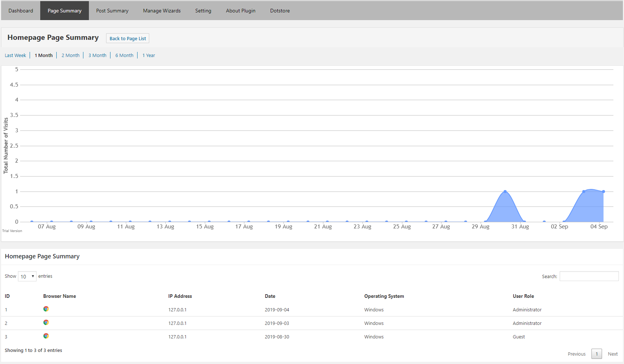Open the Setting tab
This screenshot has width=624, height=364.
point(203,11)
